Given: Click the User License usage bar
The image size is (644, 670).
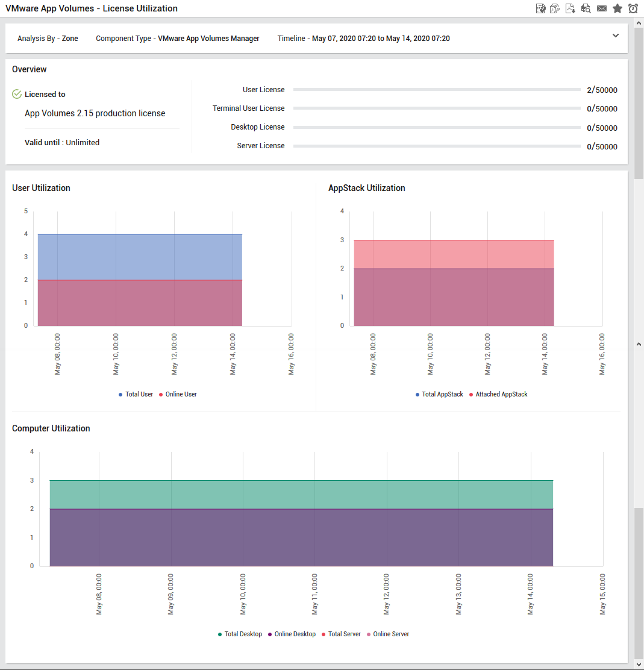Looking at the screenshot, I should pos(437,90).
